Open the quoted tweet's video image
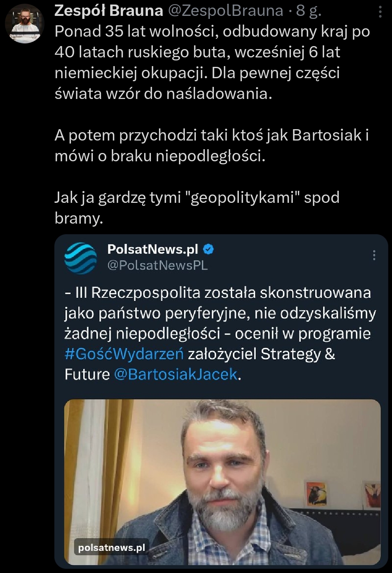 click(x=222, y=482)
